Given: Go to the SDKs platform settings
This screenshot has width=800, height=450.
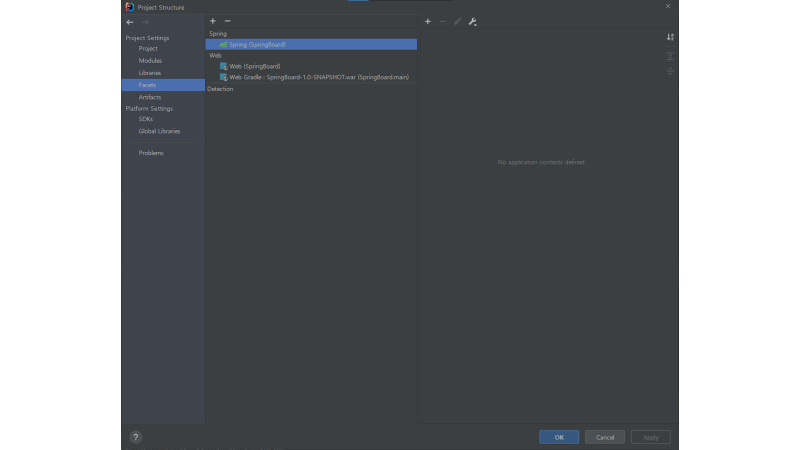Looking at the screenshot, I should pos(146,119).
